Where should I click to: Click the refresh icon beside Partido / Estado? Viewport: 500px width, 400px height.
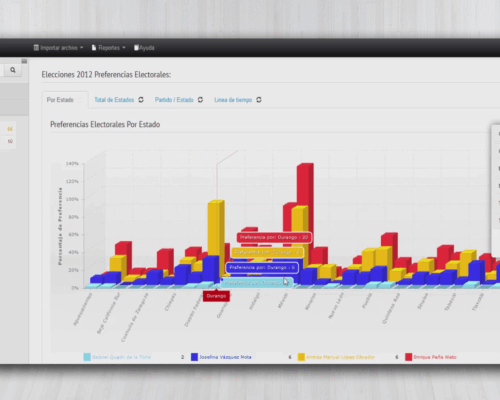(200, 100)
